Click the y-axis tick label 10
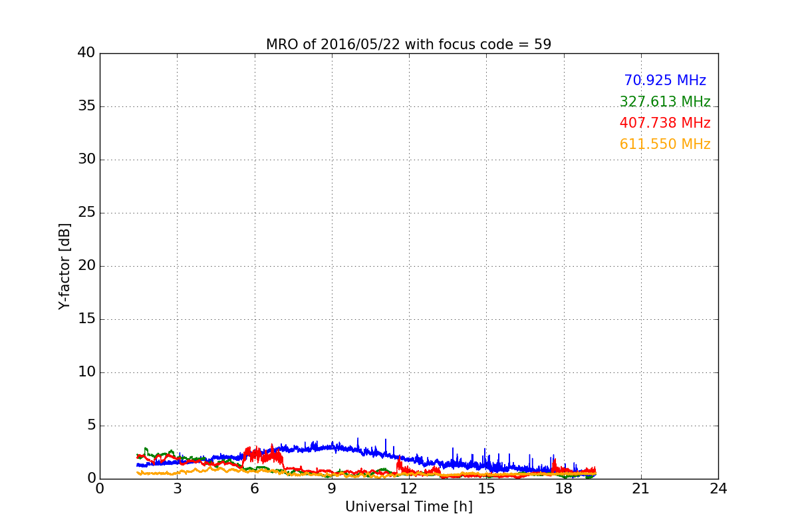This screenshot has height=532, width=798. (x=86, y=372)
